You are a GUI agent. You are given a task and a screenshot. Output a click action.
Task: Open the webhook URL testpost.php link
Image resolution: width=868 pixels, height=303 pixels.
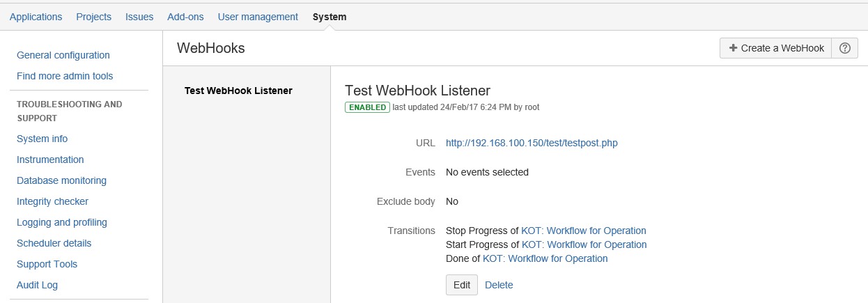point(532,143)
